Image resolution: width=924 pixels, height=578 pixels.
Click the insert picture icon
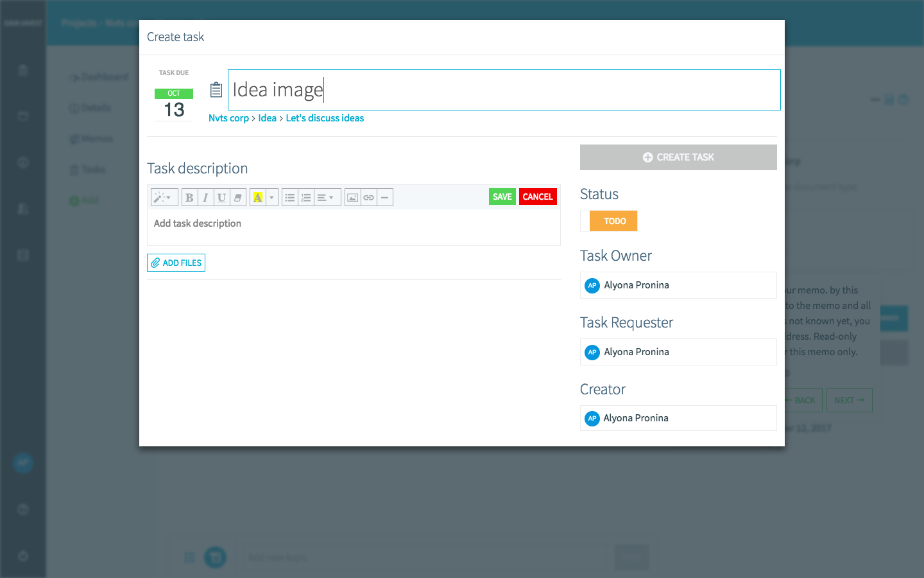(x=352, y=197)
